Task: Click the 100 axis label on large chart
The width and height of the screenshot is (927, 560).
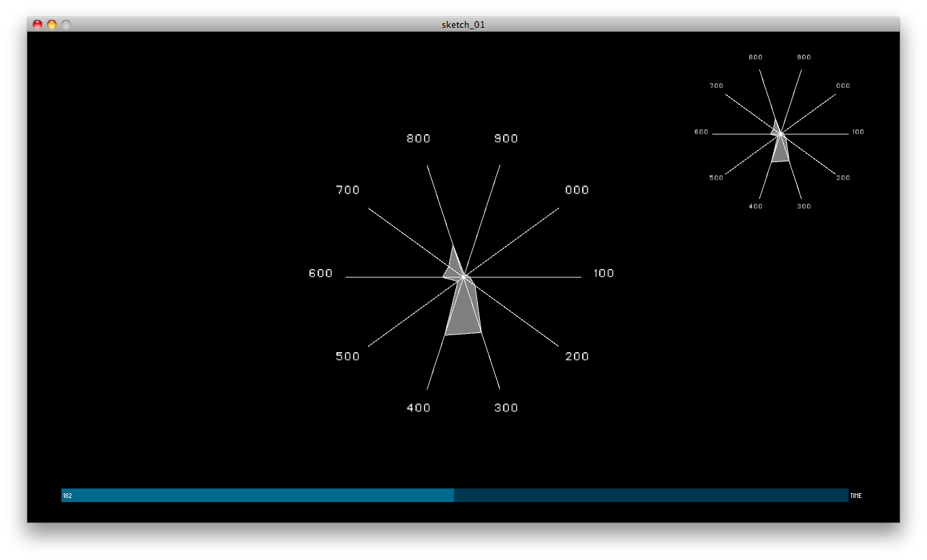Action: [x=604, y=273]
